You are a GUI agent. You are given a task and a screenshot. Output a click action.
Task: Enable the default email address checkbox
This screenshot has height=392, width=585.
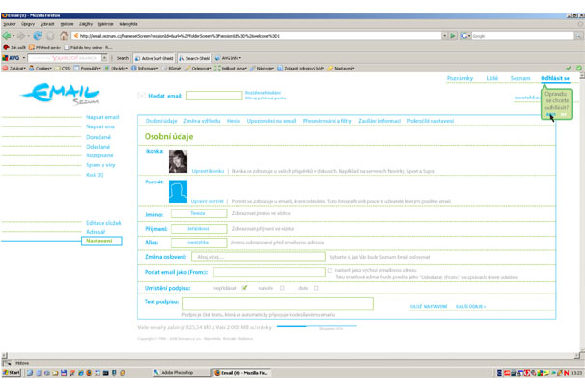330,271
